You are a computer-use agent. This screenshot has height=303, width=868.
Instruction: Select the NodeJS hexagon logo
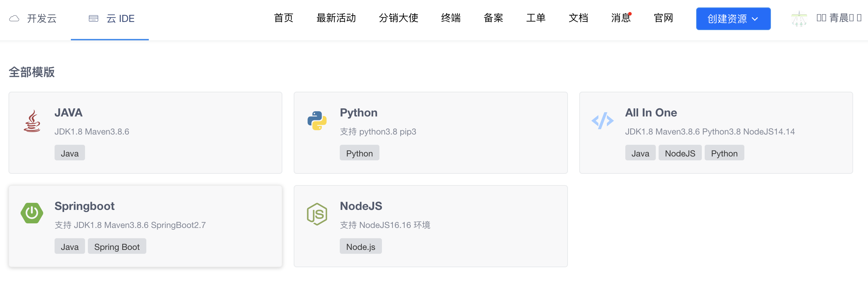click(317, 214)
